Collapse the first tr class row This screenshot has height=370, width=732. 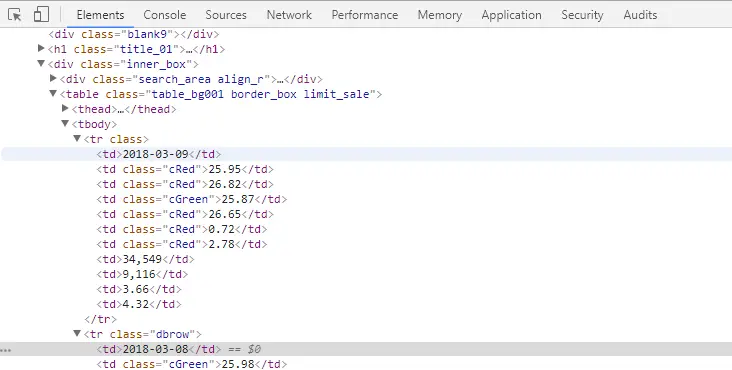pos(77,139)
